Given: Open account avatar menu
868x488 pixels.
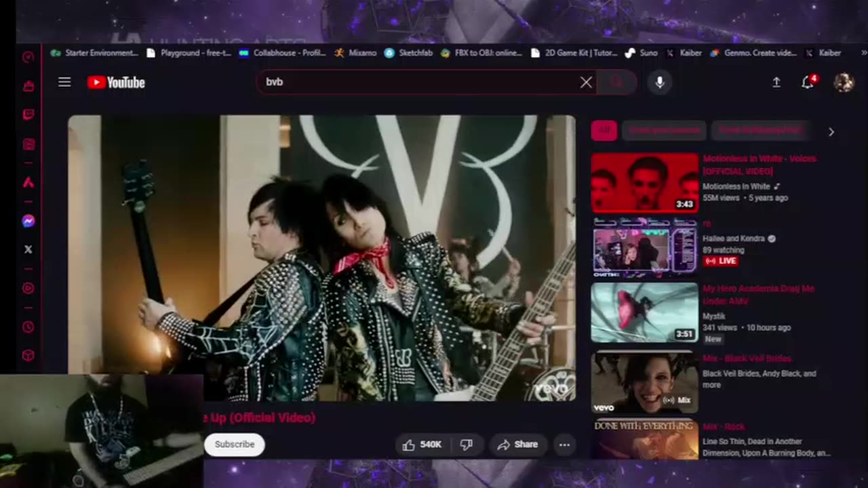Looking at the screenshot, I should [x=844, y=82].
